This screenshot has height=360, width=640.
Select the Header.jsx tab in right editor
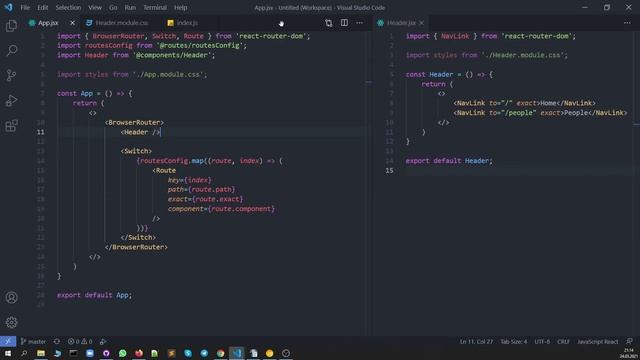401,23
